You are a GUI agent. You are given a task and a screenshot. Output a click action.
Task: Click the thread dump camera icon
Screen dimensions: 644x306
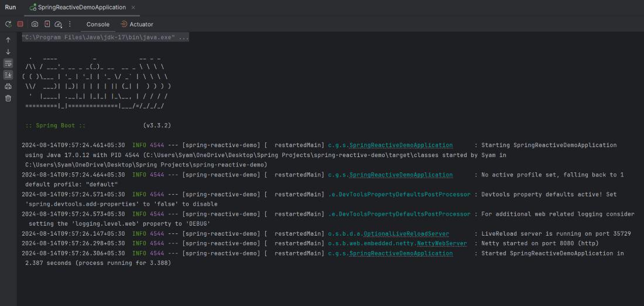point(35,24)
